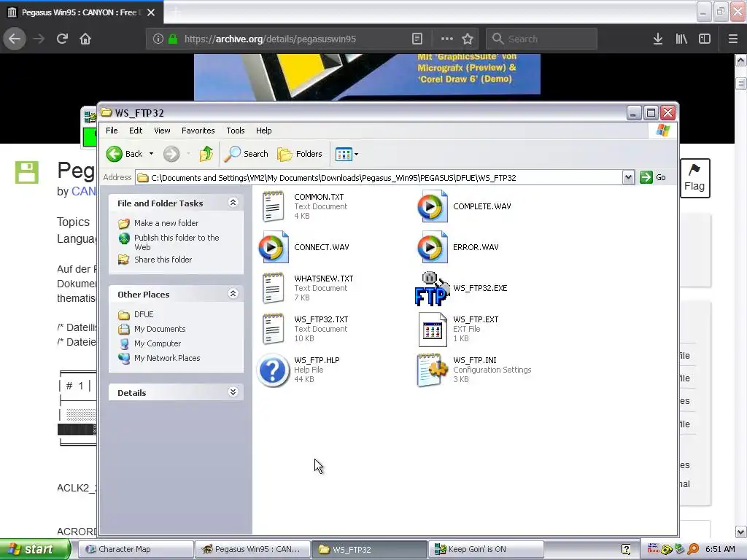Expand the Details panel
Screen dimensions: 747x560
click(233, 392)
